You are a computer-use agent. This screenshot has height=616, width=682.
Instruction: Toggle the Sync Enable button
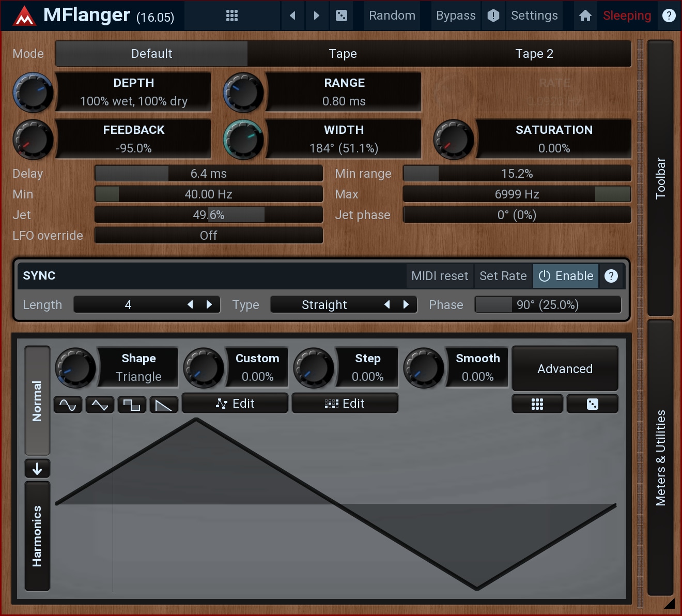pos(566,276)
